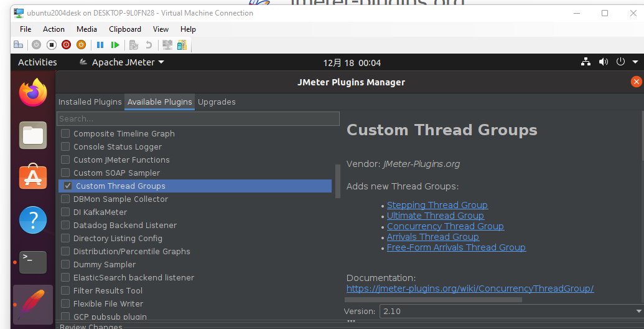
Task: Enable the Datadog Backend Listener checkbox
Action: [x=65, y=226]
